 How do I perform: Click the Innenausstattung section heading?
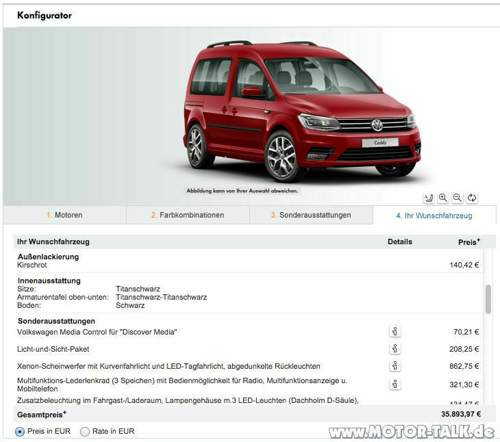(49, 281)
